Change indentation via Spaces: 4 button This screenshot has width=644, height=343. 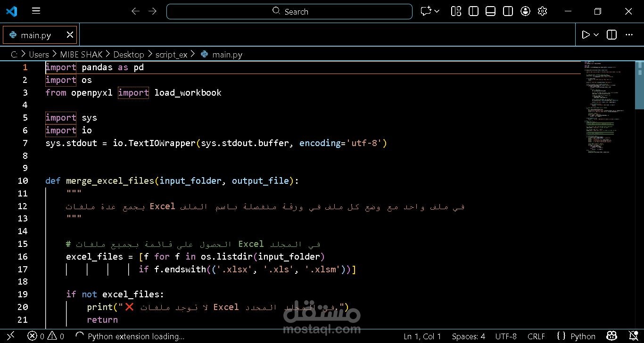click(x=468, y=336)
